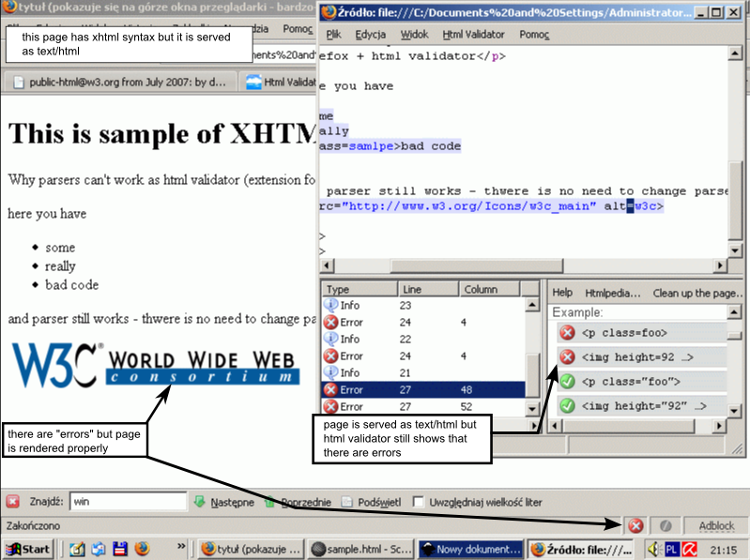Viewport: 750px width, 560px height.
Task: Open the Plik menu in source window
Action: (x=333, y=35)
